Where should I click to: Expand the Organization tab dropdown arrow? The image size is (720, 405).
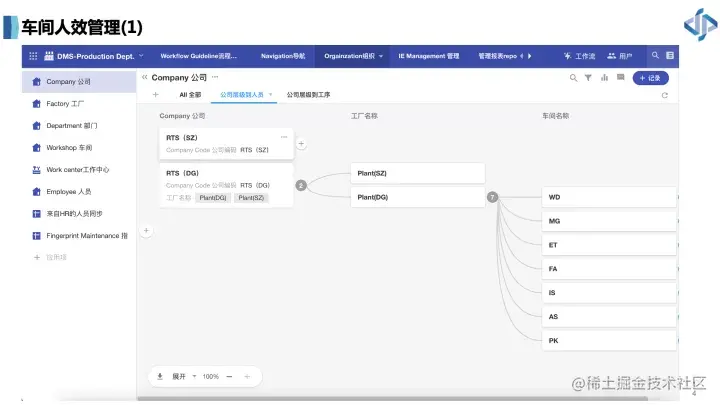tap(381, 56)
